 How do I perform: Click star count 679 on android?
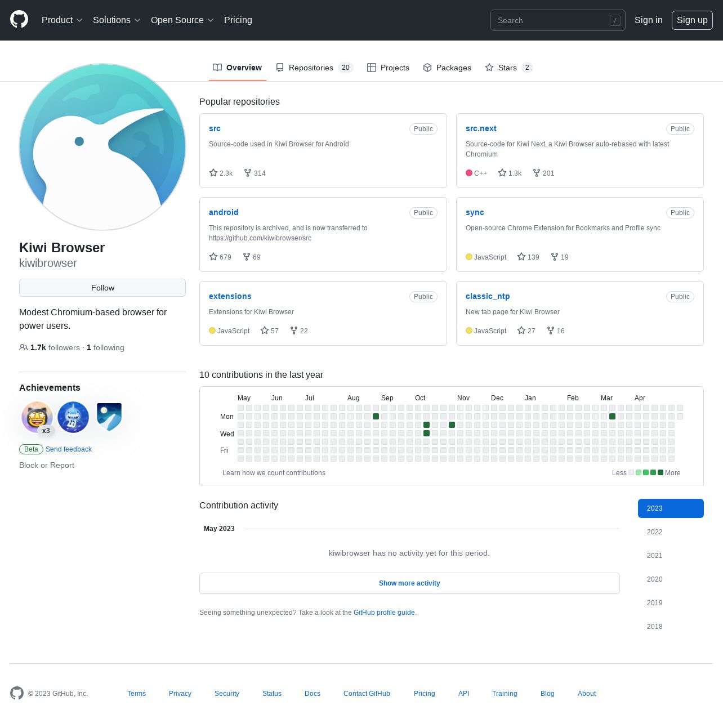pos(220,257)
